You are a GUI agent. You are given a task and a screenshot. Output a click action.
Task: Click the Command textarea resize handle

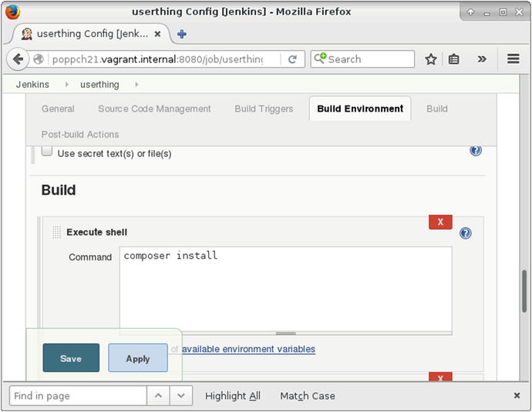pos(286,333)
